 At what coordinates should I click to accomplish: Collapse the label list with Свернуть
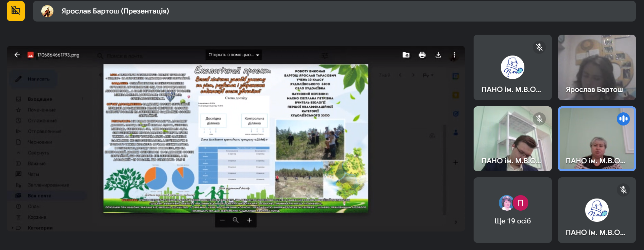coord(38,153)
